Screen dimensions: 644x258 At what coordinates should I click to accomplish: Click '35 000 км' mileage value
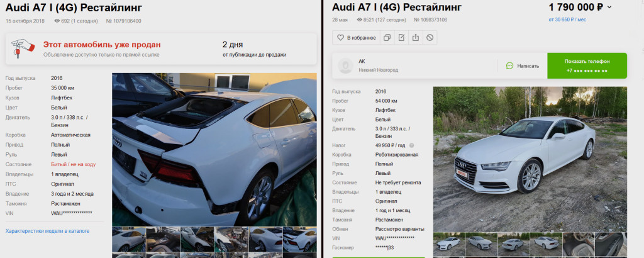[x=62, y=88]
